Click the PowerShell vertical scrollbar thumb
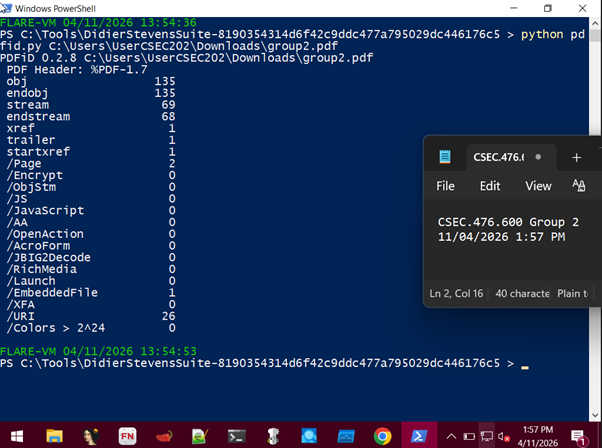The image size is (602, 448). pyautogui.click(x=595, y=35)
